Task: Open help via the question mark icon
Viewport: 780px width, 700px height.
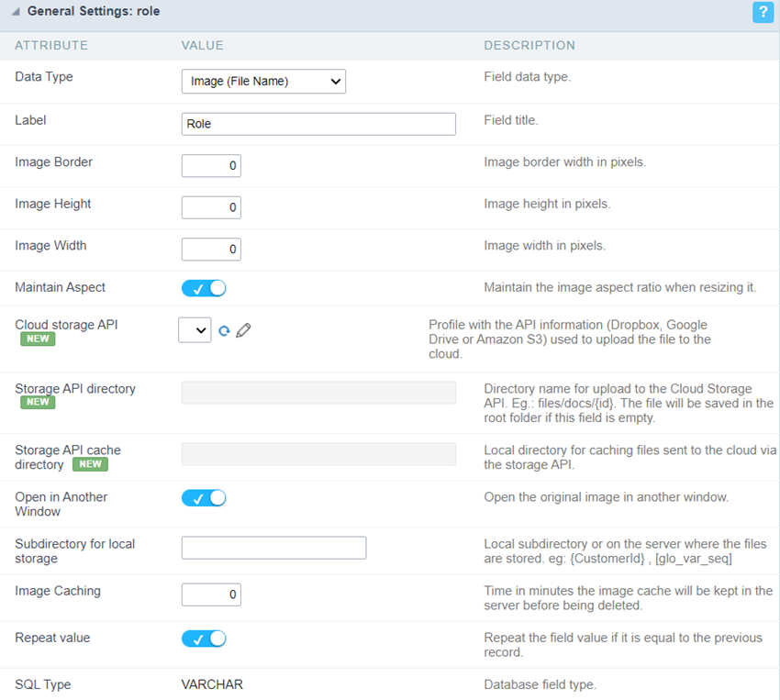Action: pyautogui.click(x=763, y=13)
